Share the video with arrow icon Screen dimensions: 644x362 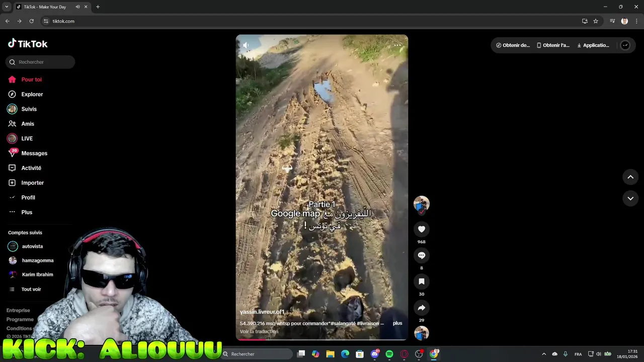422,308
